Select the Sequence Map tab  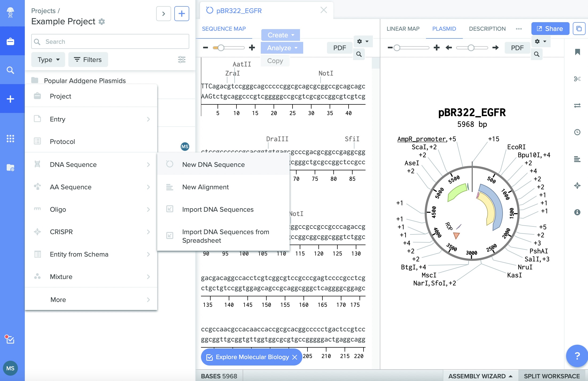pos(224,29)
